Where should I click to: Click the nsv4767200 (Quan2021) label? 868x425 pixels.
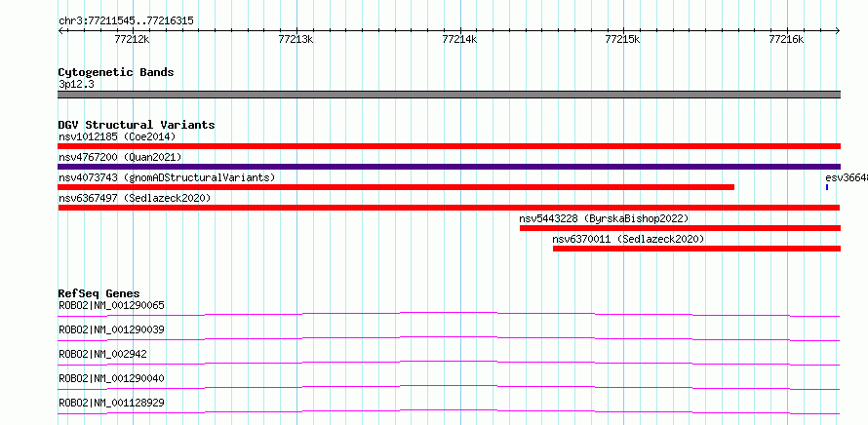[x=120, y=157]
